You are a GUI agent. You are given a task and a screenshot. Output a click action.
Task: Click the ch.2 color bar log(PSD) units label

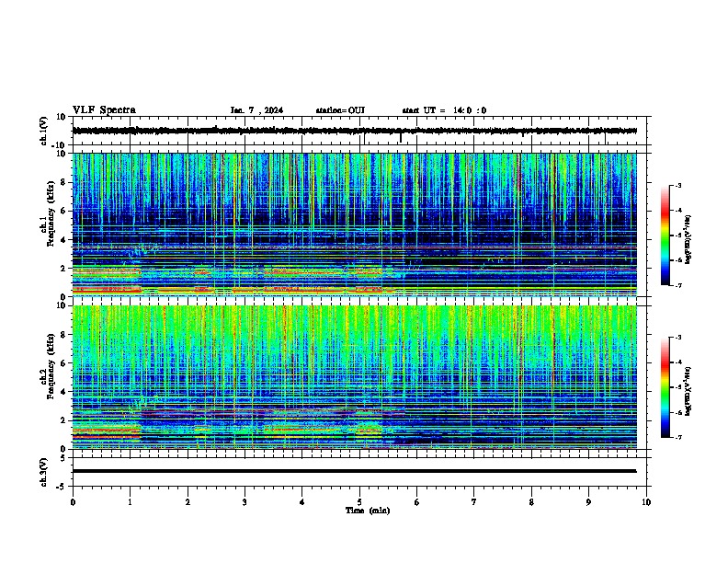tap(688, 392)
